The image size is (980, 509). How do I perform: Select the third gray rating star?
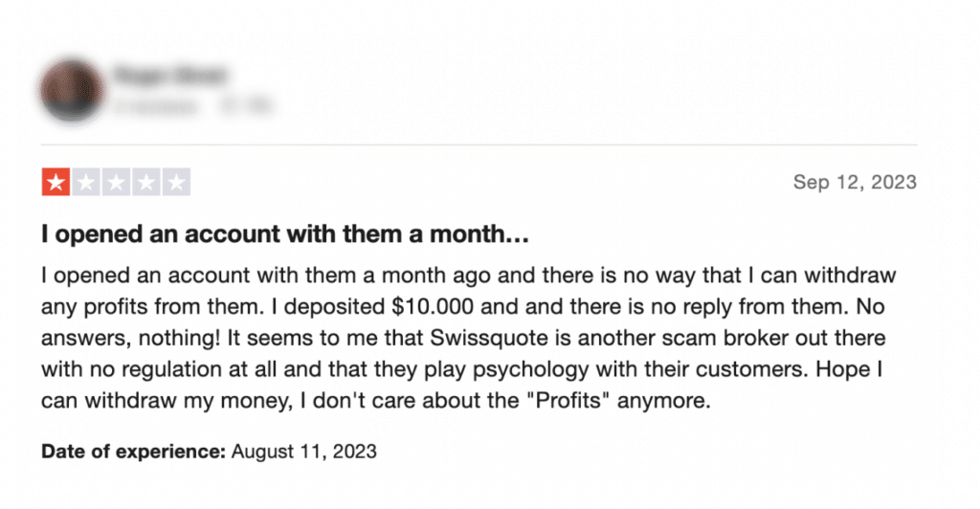pos(116,183)
